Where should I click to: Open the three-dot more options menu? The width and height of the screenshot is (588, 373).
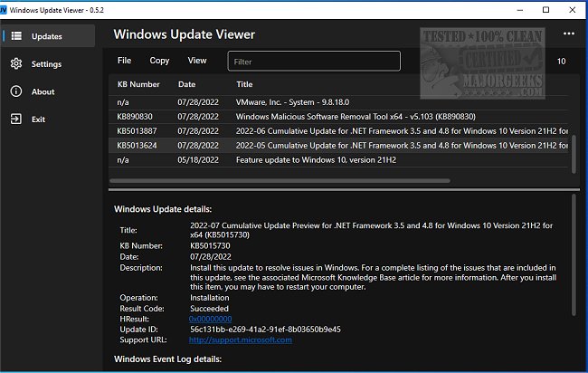[x=568, y=33]
